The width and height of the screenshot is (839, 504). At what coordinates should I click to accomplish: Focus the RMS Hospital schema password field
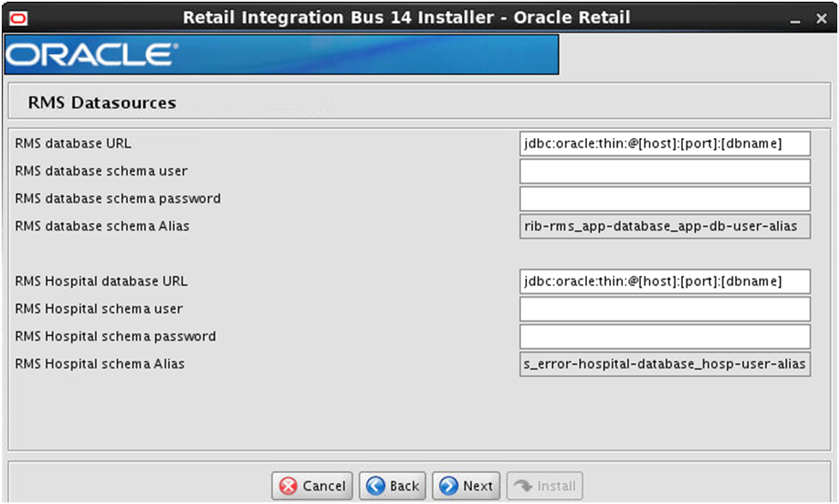(x=664, y=337)
